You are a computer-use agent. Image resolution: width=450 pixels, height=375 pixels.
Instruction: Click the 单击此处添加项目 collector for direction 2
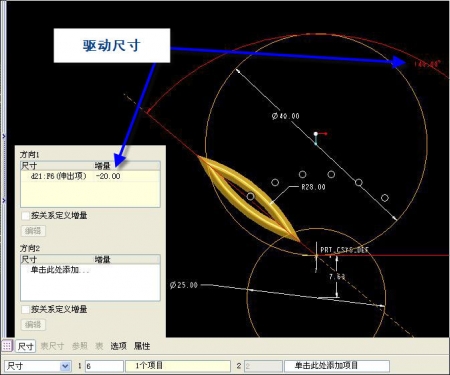coord(337,366)
